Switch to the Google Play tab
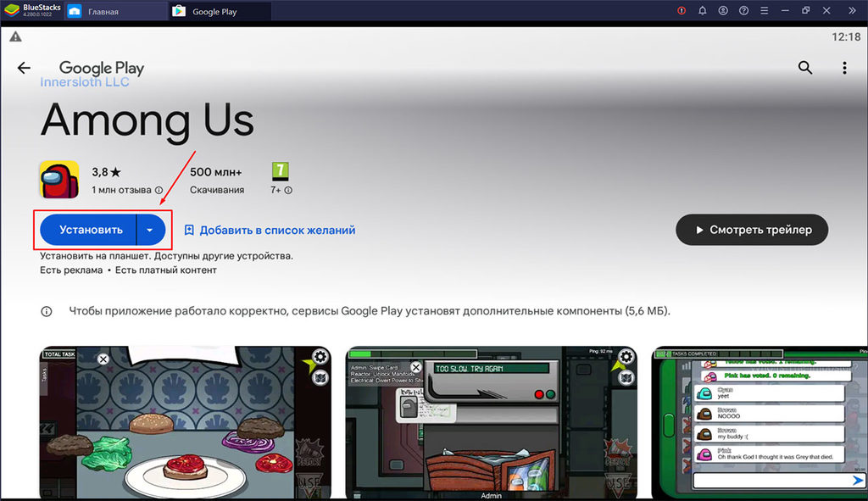The width and height of the screenshot is (868, 501). (x=220, y=11)
